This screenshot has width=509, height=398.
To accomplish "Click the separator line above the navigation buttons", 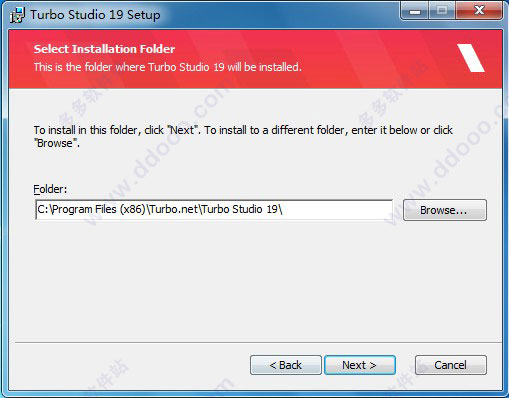I will (x=258, y=342).
